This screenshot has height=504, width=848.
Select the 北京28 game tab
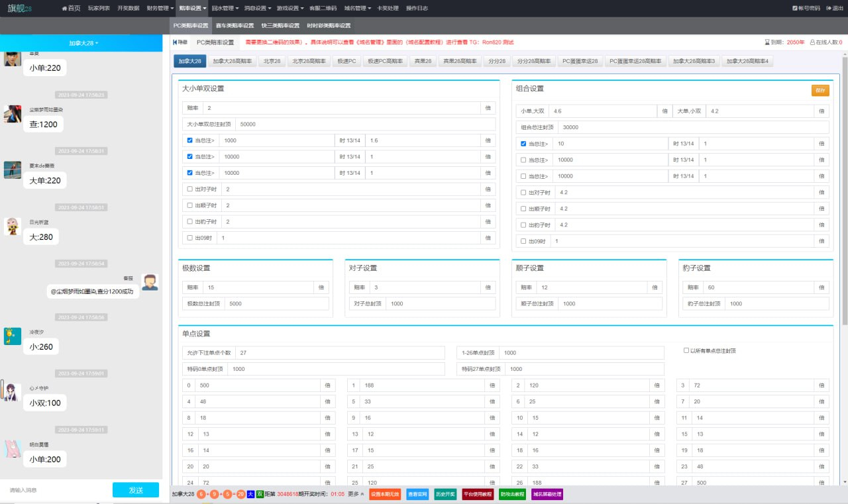[x=272, y=61]
